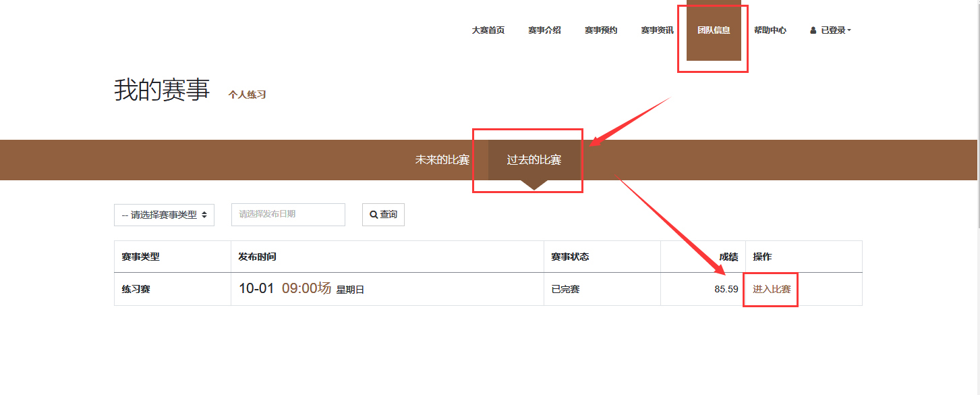The image size is (980, 395).
Task: Focus the 请选择发布日期 date field
Action: 288,215
